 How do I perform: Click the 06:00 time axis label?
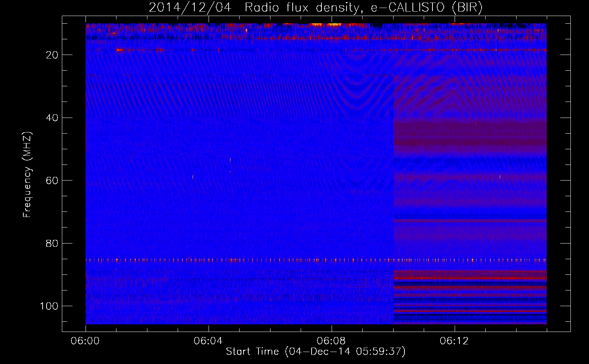click(86, 341)
